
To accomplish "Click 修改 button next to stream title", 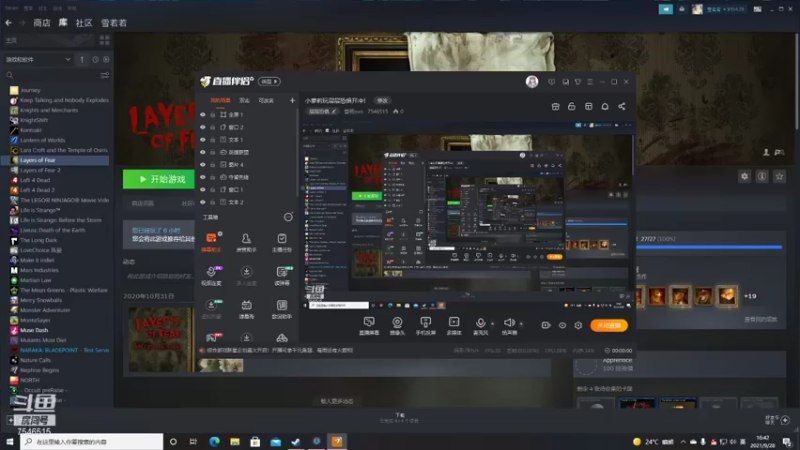I will click(x=382, y=101).
